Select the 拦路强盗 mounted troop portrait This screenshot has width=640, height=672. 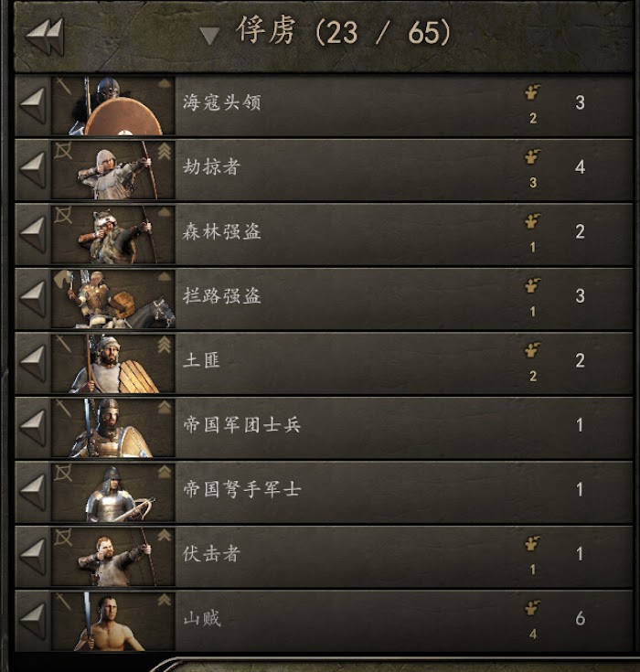(x=113, y=299)
